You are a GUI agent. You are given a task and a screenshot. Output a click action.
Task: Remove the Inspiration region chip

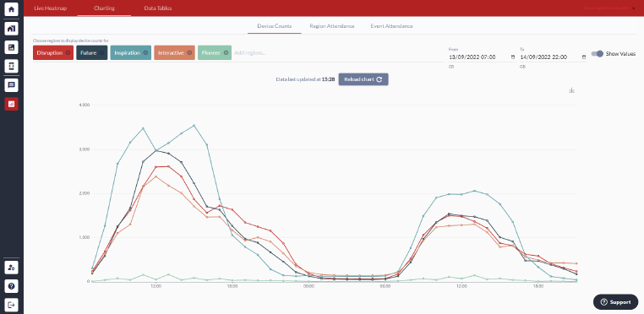(146, 52)
